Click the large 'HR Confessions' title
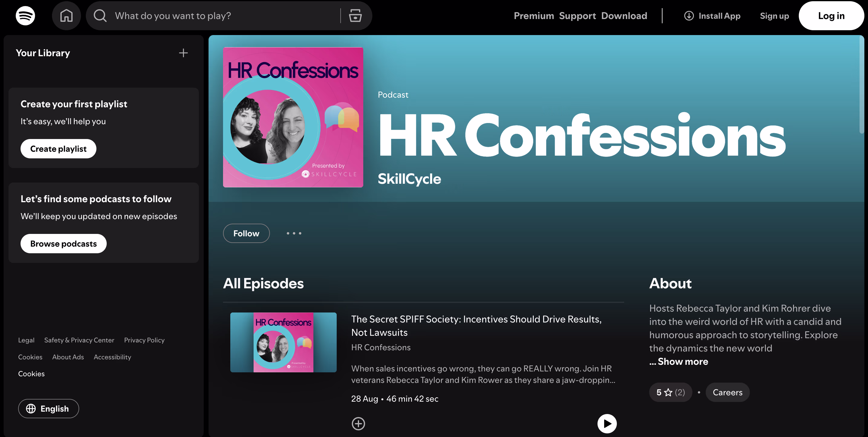 pyautogui.click(x=582, y=135)
